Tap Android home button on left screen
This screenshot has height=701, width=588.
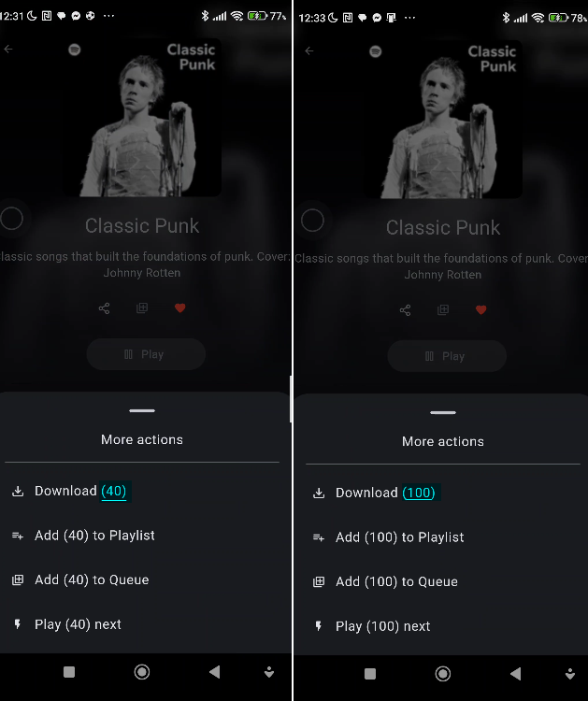(x=142, y=672)
